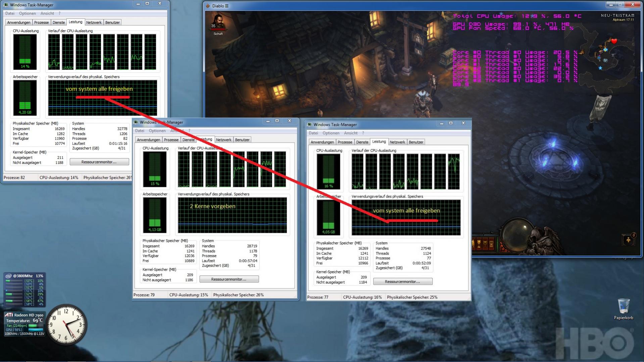Switch to Benutzer tab in 16 % Task-Manager
Screen dimensions: 644x362
tap(416, 142)
